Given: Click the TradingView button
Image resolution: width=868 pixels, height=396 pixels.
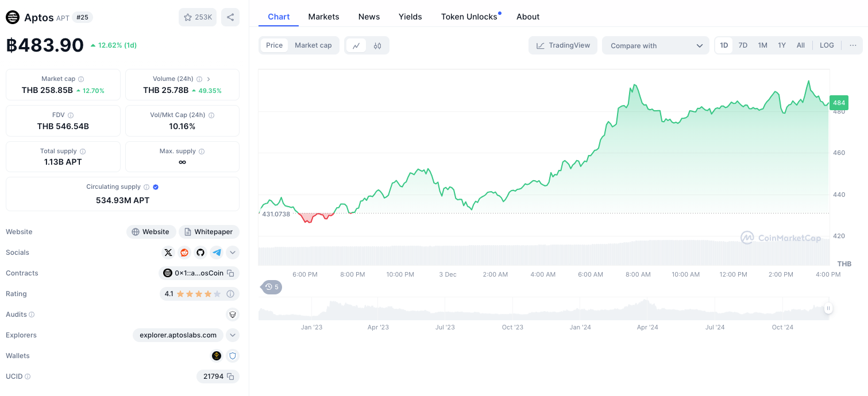Looking at the screenshot, I should pos(563,45).
